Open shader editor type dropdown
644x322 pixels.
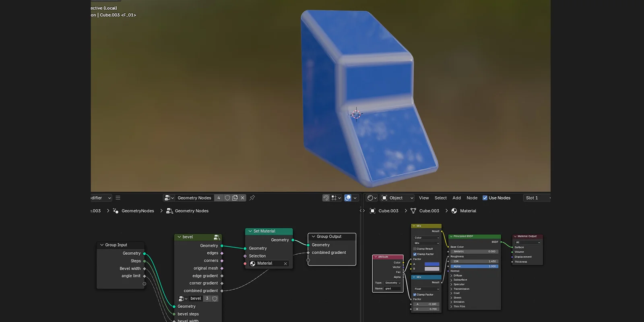click(372, 198)
